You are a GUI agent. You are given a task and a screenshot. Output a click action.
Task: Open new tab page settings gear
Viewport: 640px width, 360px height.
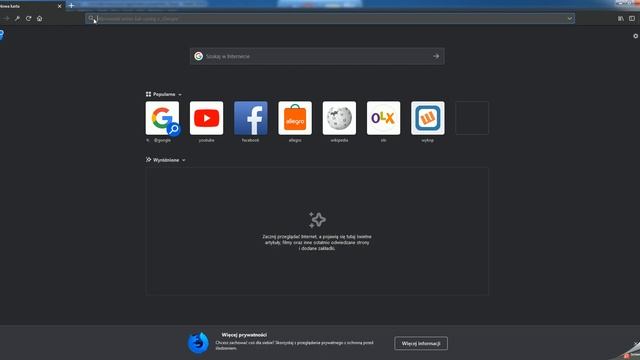tap(636, 36)
